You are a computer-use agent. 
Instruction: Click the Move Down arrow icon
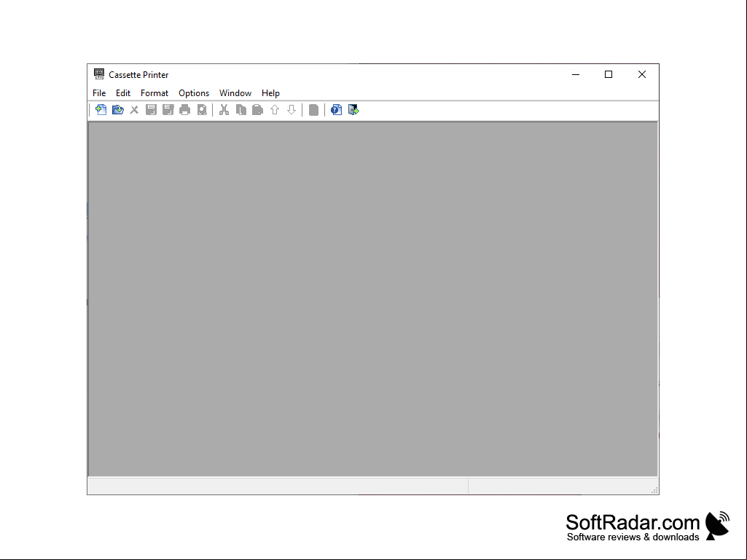pos(292,110)
